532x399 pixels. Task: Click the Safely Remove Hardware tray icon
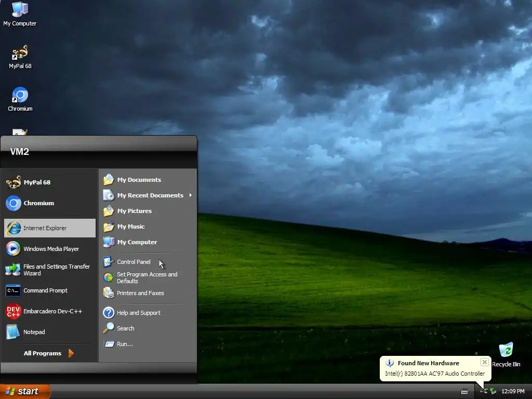point(493,391)
